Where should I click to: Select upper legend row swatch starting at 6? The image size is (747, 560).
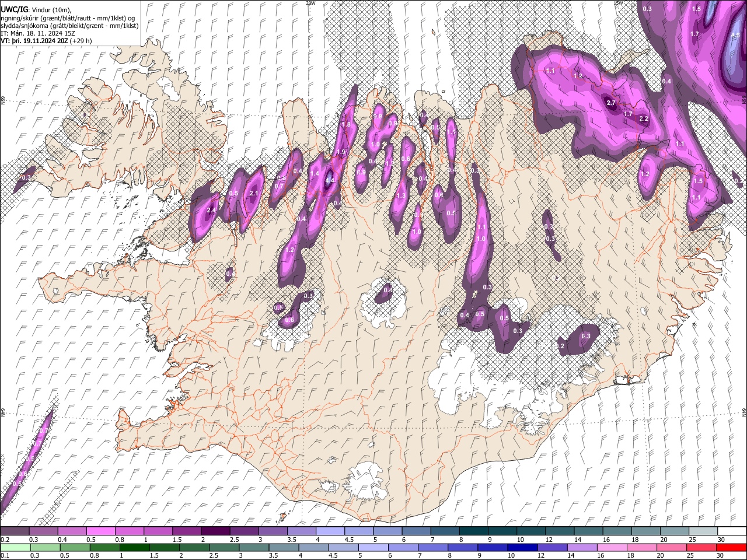click(x=416, y=531)
